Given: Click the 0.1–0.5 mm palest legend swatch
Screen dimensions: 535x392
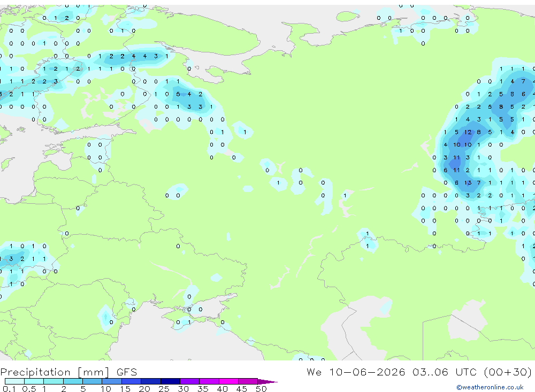Looking at the screenshot, I should point(14,381).
